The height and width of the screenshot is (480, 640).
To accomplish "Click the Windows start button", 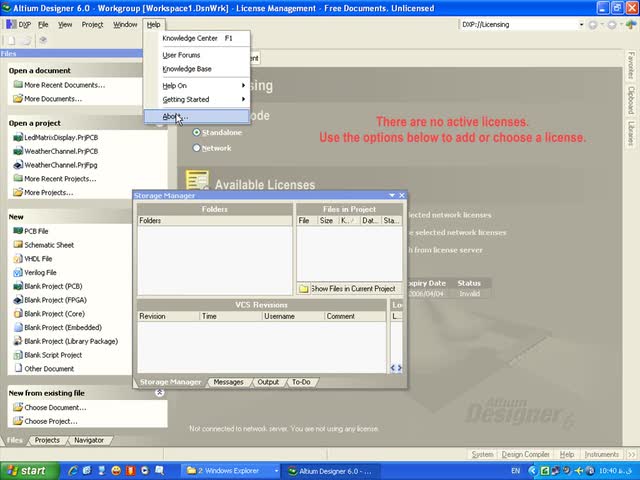I will pos(29,471).
